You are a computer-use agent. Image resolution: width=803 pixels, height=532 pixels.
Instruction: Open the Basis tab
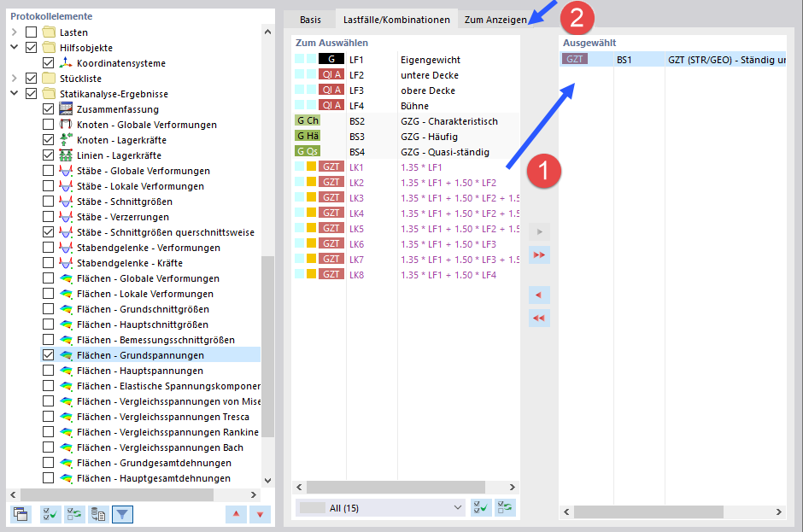coord(310,20)
